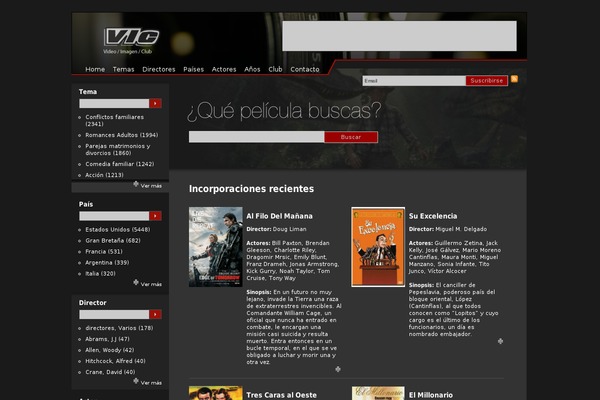Open Crane, David (40) director

[x=110, y=372]
